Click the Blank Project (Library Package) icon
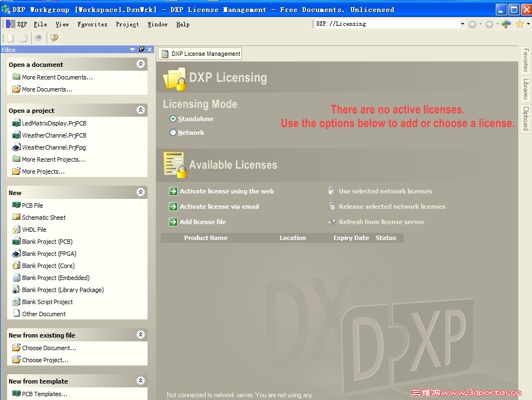Screen dimensions: 532x400 (16, 289)
